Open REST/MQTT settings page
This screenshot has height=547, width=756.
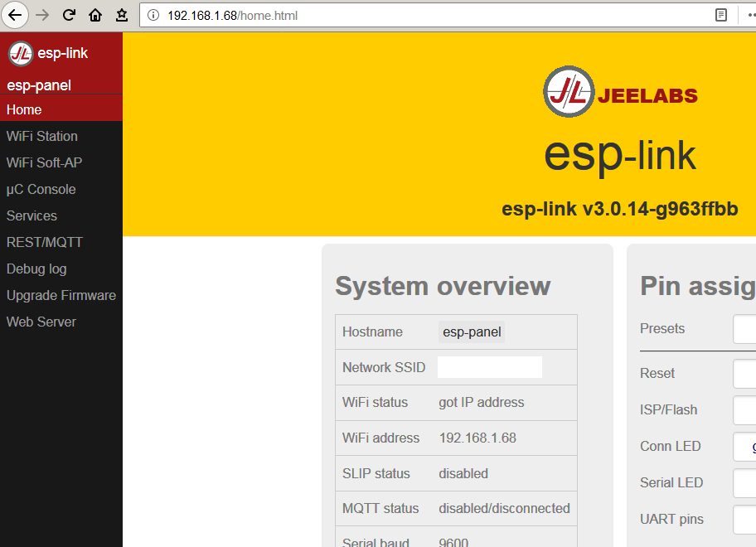[61, 242]
